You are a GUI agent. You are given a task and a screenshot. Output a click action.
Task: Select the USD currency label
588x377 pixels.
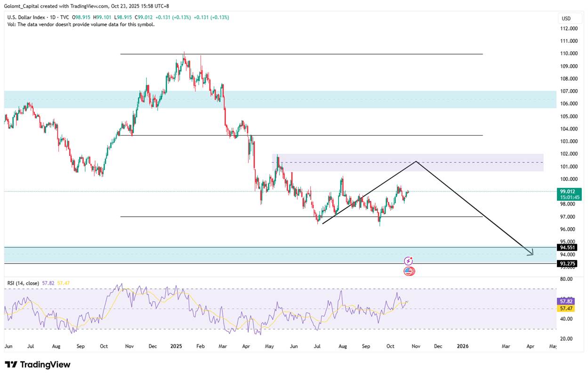566,18
